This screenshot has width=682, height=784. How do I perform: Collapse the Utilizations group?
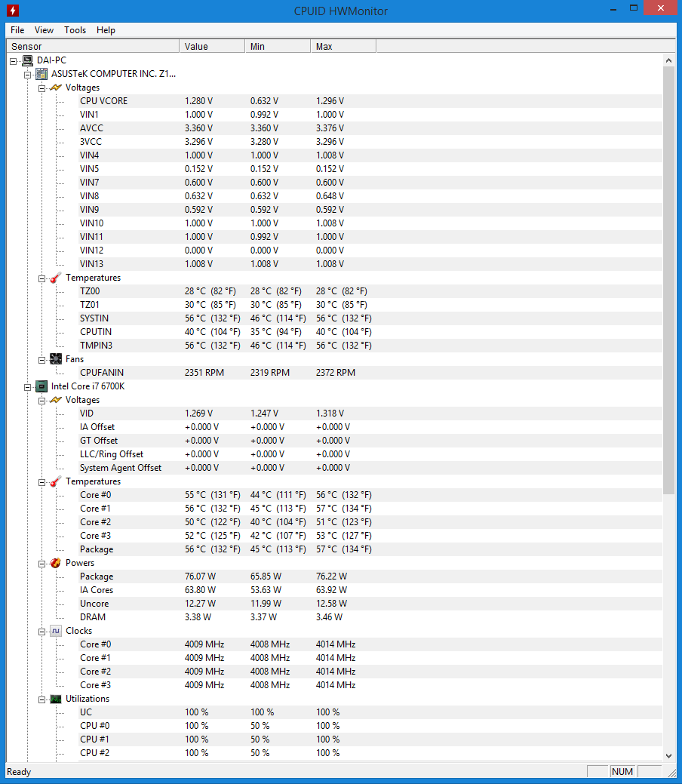coord(42,699)
